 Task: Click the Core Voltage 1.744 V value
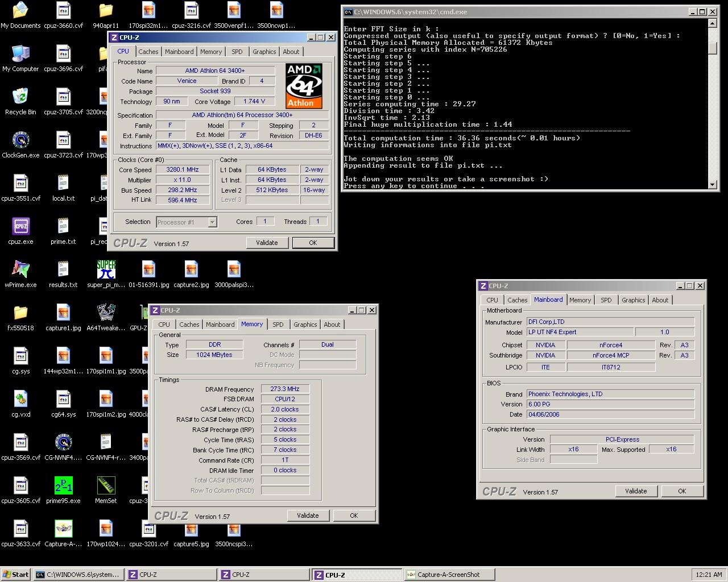pyautogui.click(x=254, y=101)
